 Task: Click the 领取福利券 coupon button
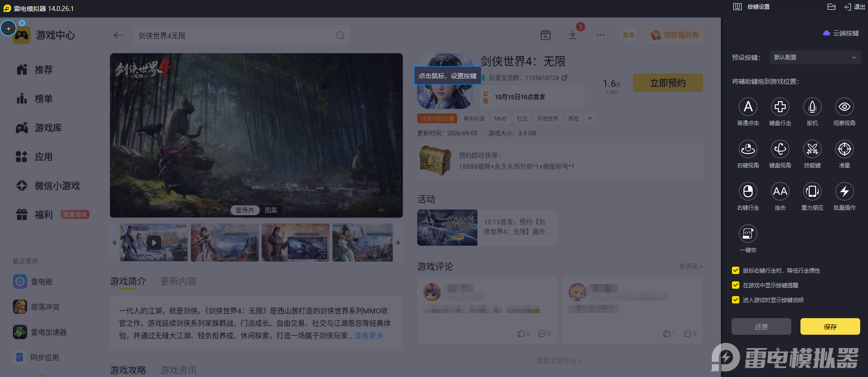(x=675, y=35)
